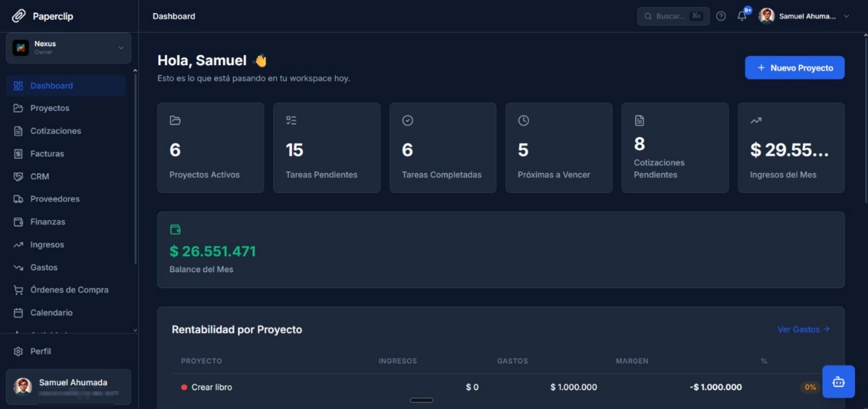Open the Samuel Ahuma... user menu chevron
The width and height of the screenshot is (868, 409).
(846, 16)
